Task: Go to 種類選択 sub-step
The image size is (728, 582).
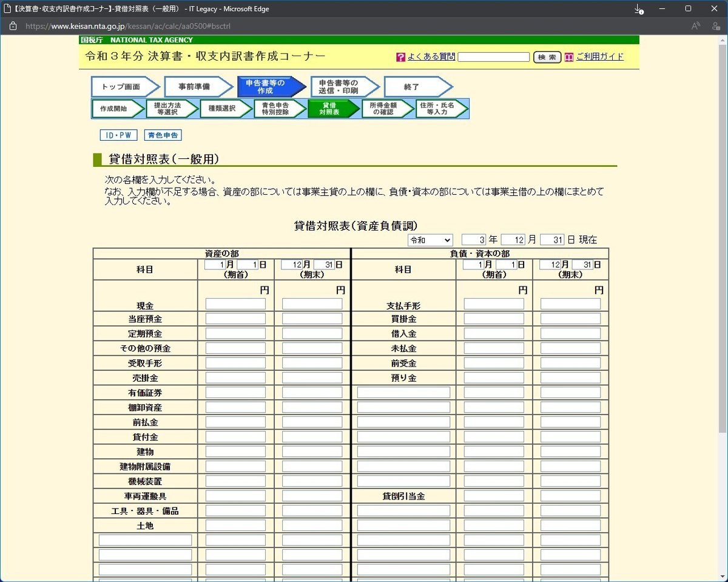Action: 226,109
